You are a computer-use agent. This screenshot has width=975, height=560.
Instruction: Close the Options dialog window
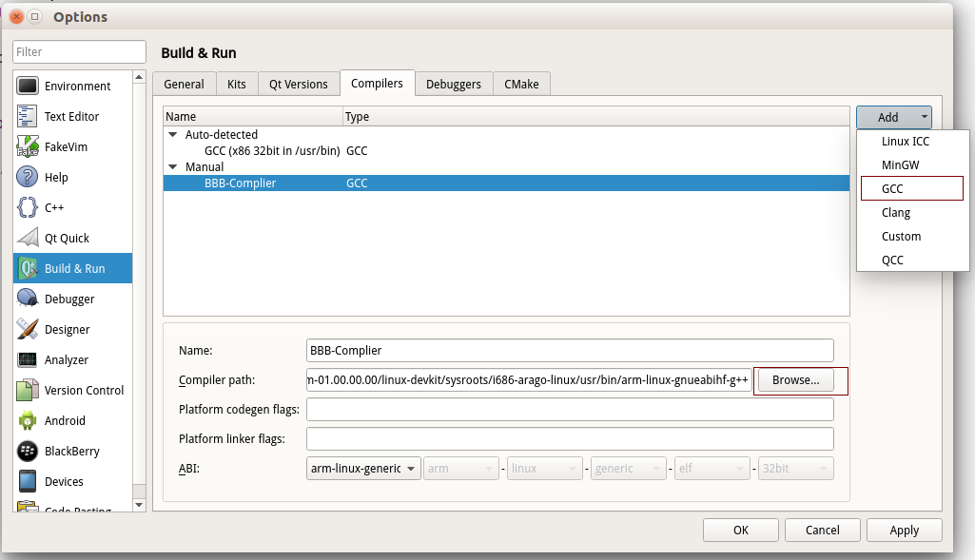coord(17,17)
